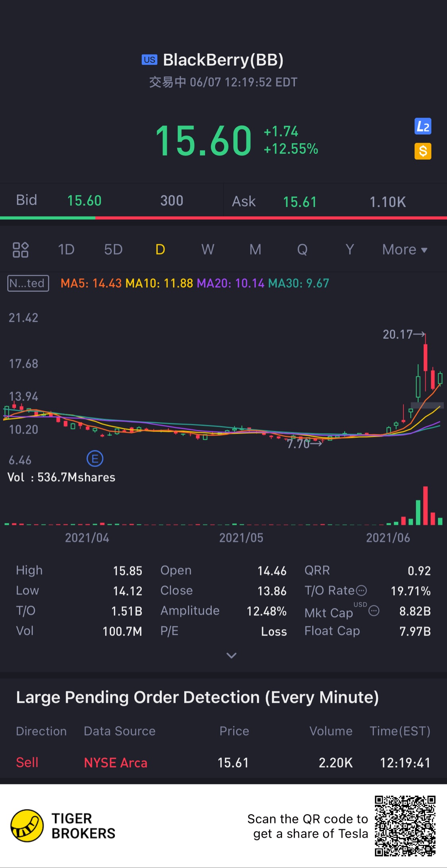447x868 pixels.
Task: Tap the BlackBerry(BB) title
Action: pyautogui.click(x=223, y=60)
